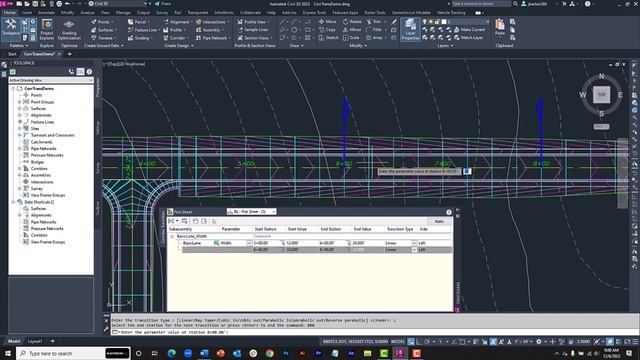Choose the Copy tool in Modify panel

tap(327, 30)
